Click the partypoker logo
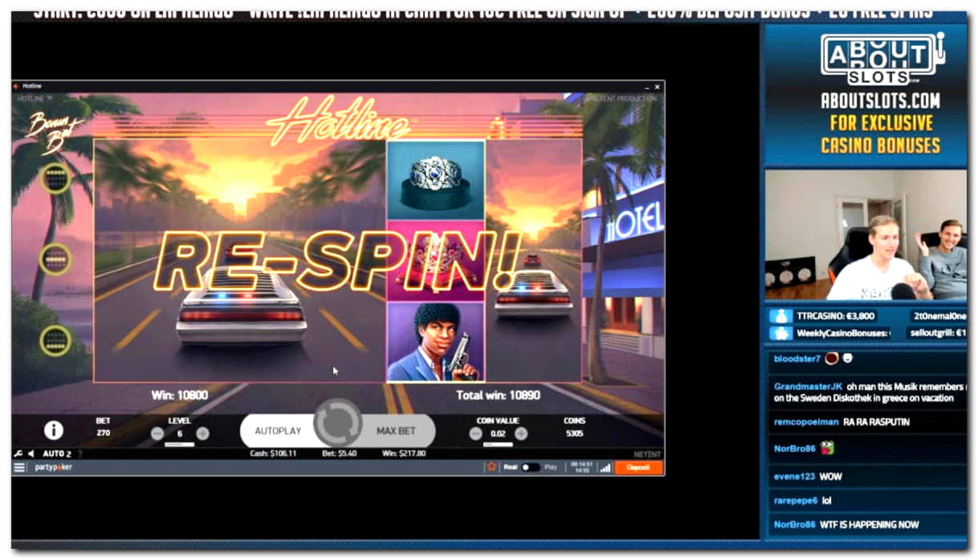 [53, 467]
